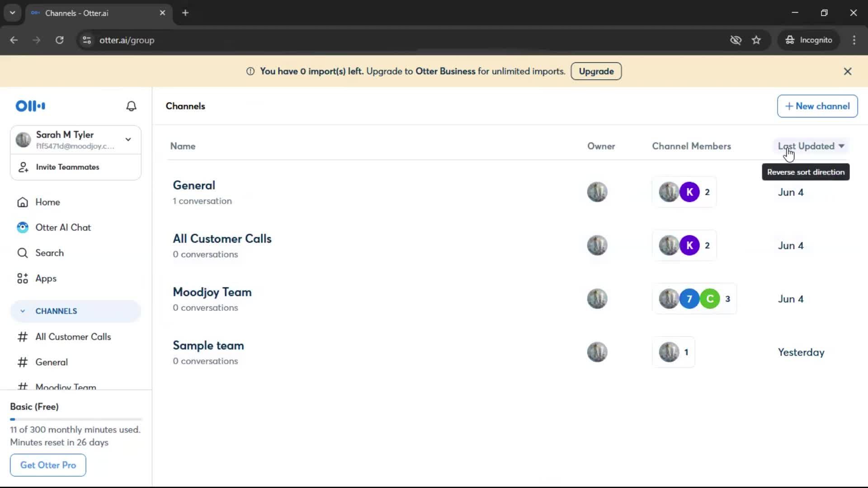Expand the Sarah M Tyler account dropdown
Viewport: 868px width, 488px height.
coord(128,140)
